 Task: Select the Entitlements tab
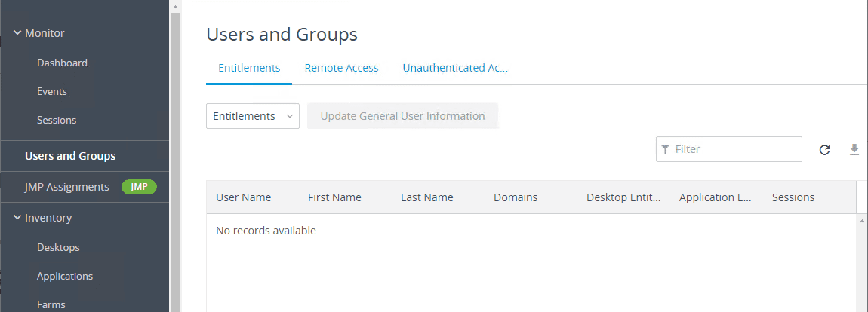249,68
